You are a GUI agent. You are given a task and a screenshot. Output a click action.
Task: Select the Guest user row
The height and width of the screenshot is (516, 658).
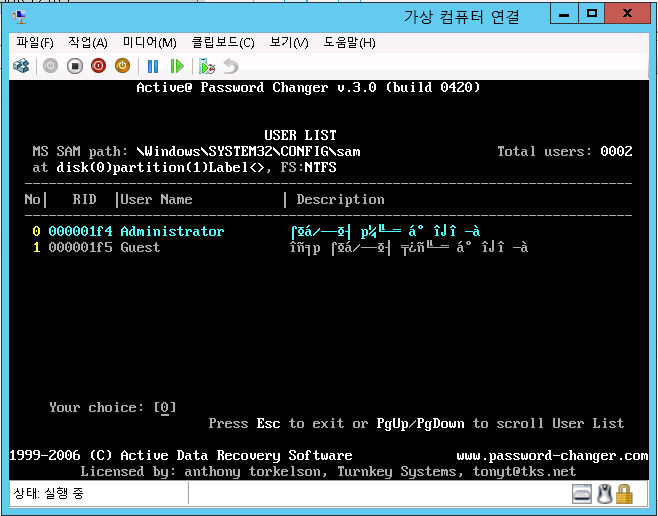[280, 248]
